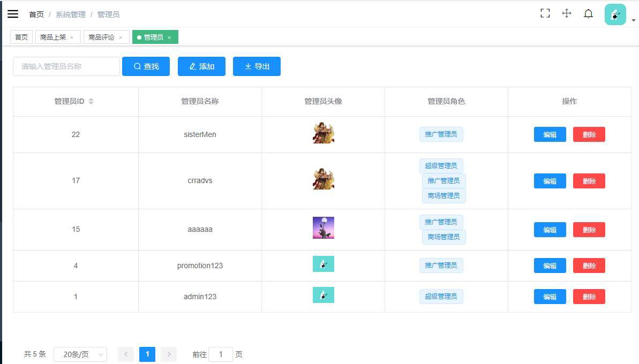Focus the 请输入管理员名称 search field
Viewport: 639px width, 364px height.
pos(66,66)
